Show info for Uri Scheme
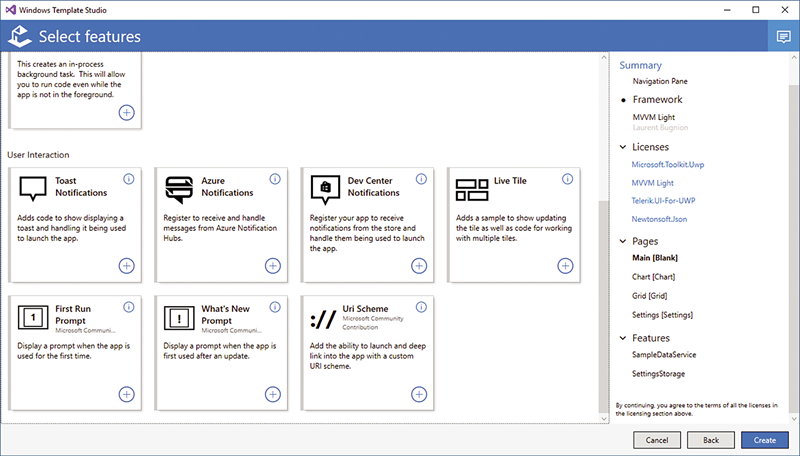Image resolution: width=800 pixels, height=456 pixels. tap(421, 307)
